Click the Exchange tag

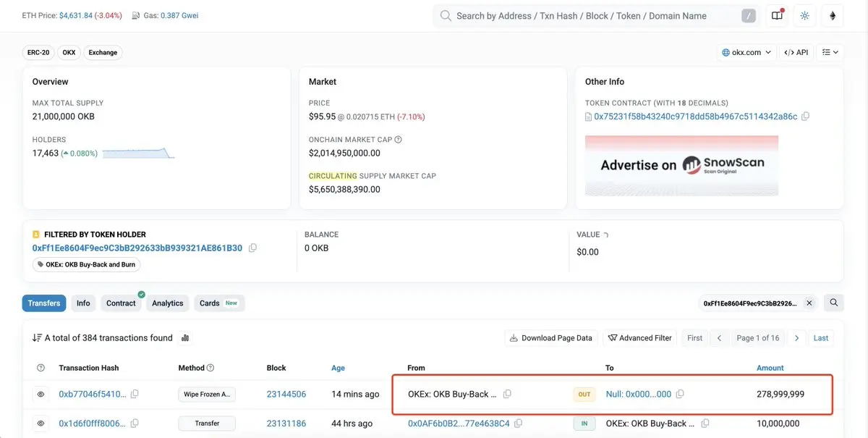[x=103, y=52]
